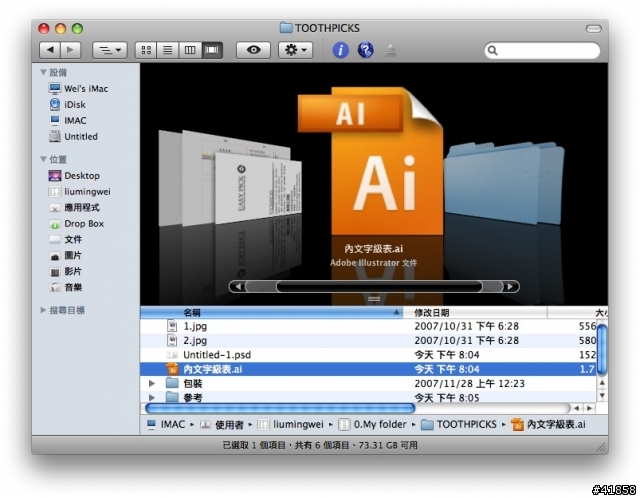
Task: Open the gear Action menu
Action: click(296, 50)
